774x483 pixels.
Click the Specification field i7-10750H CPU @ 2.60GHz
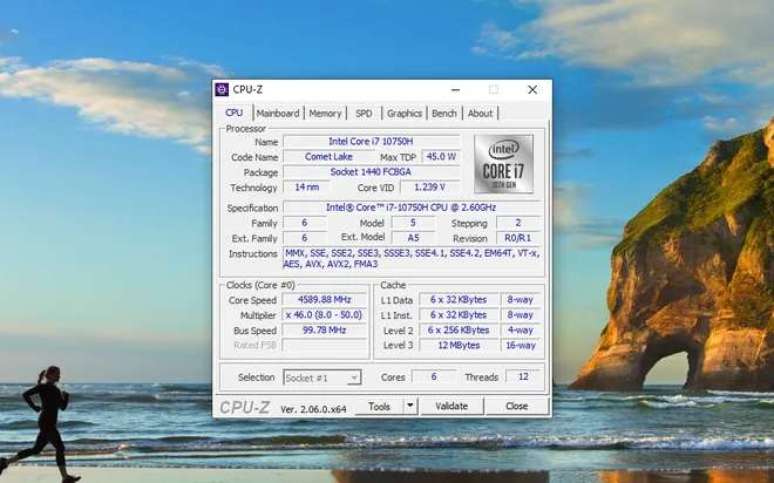[x=413, y=207]
